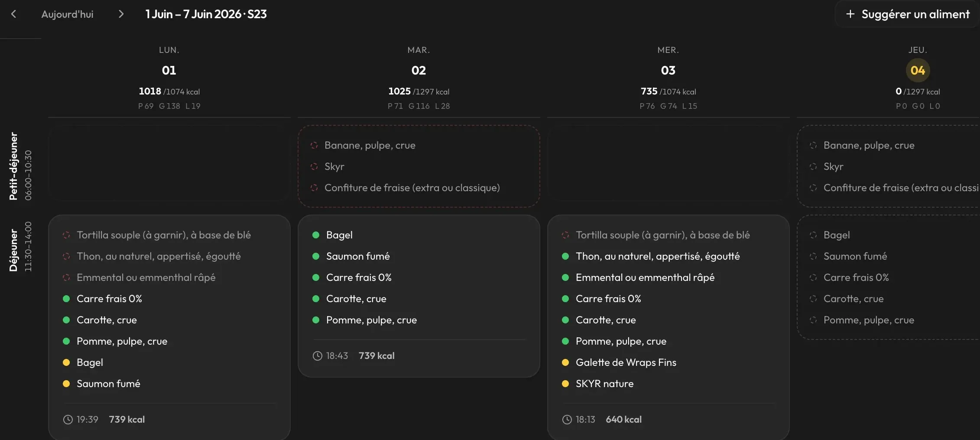Click the 640 kcal meal total
The height and width of the screenshot is (440, 980).
click(x=623, y=420)
